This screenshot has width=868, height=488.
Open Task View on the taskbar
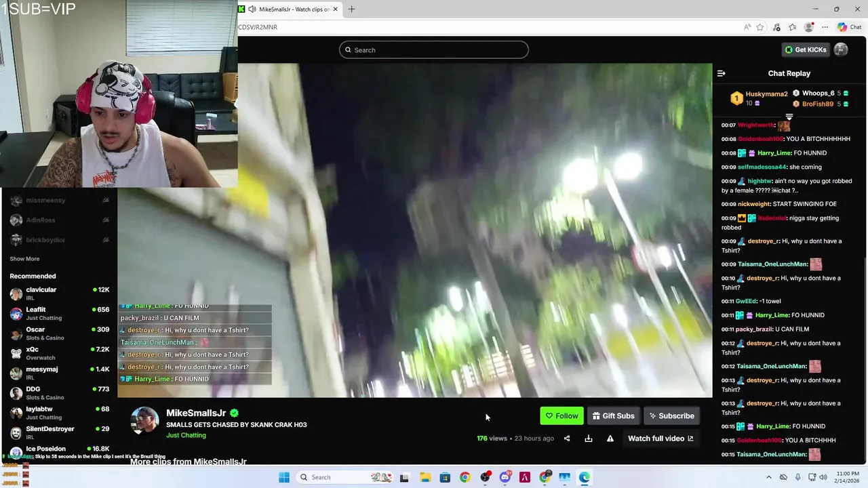(x=404, y=477)
